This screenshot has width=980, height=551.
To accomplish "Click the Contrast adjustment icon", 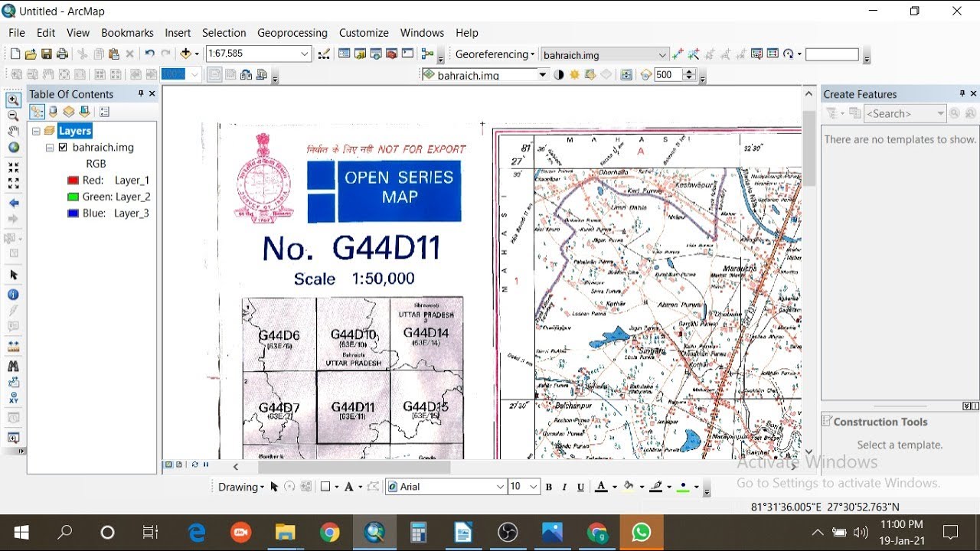I will coord(559,75).
